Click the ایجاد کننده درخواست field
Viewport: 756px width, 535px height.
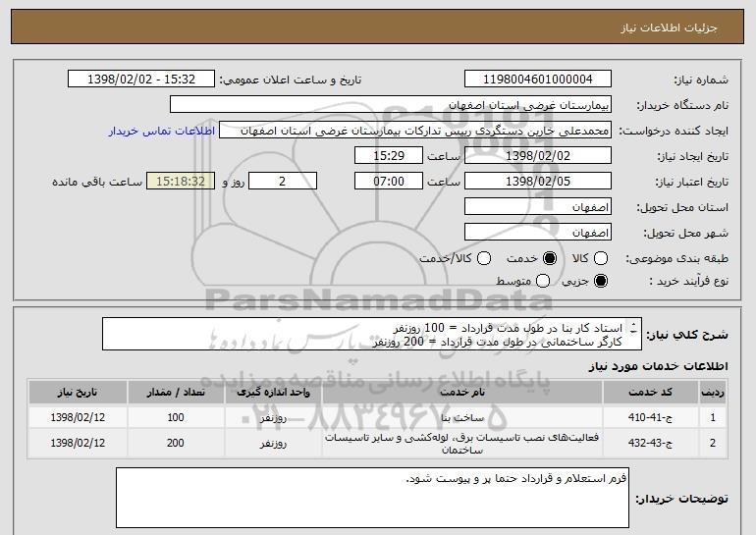pos(415,131)
